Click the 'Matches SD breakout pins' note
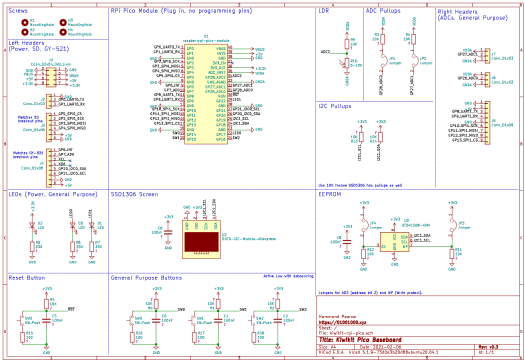This screenshot has width=525, height=362. click(30, 119)
